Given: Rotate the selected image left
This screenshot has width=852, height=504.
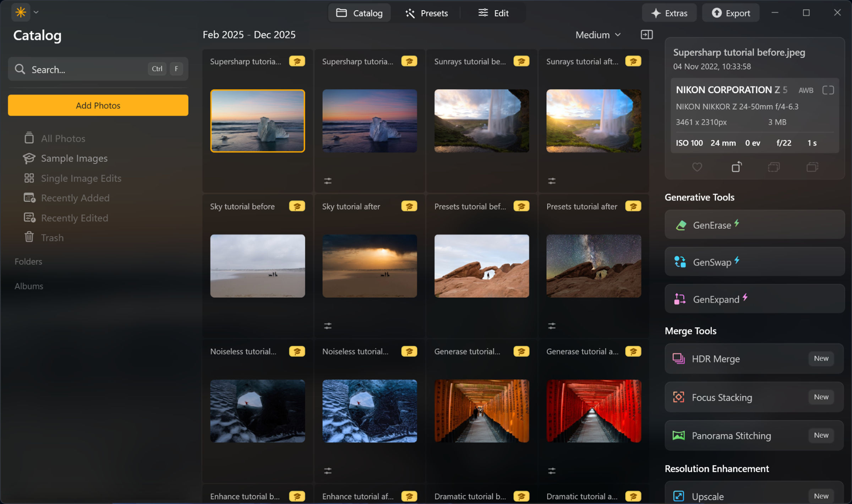Looking at the screenshot, I should (x=737, y=167).
